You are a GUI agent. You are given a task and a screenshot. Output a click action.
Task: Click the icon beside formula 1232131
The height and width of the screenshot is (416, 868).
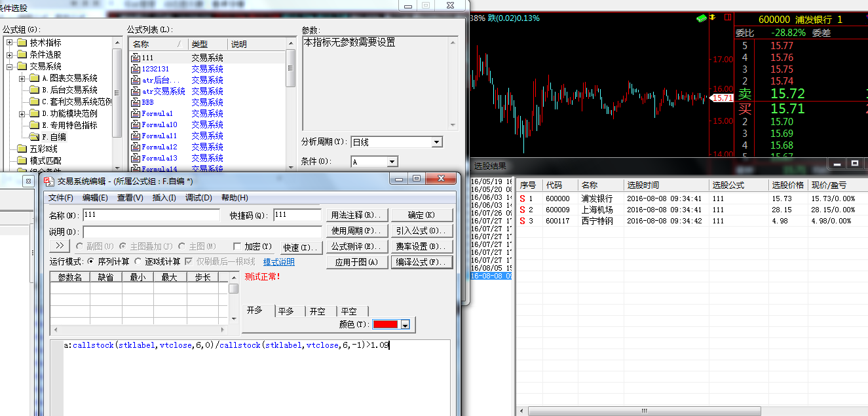click(136, 69)
